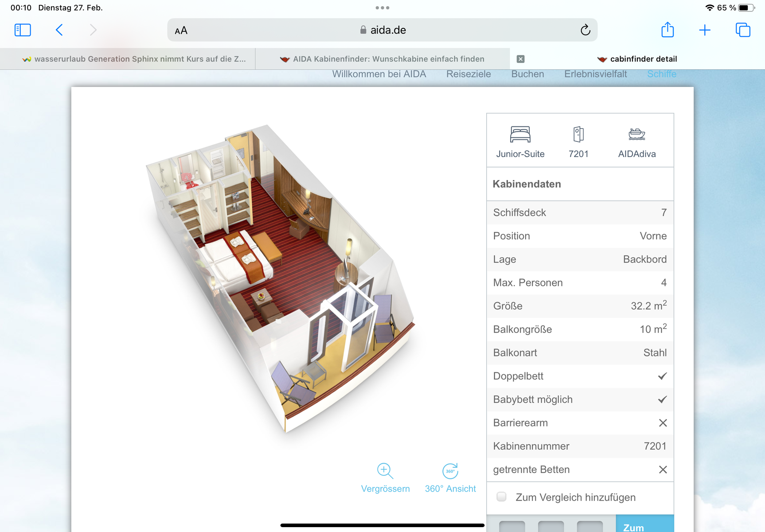This screenshot has height=532, width=765.
Task: Switch to the AIDA Kabinenfinder tab
Action: click(382, 59)
